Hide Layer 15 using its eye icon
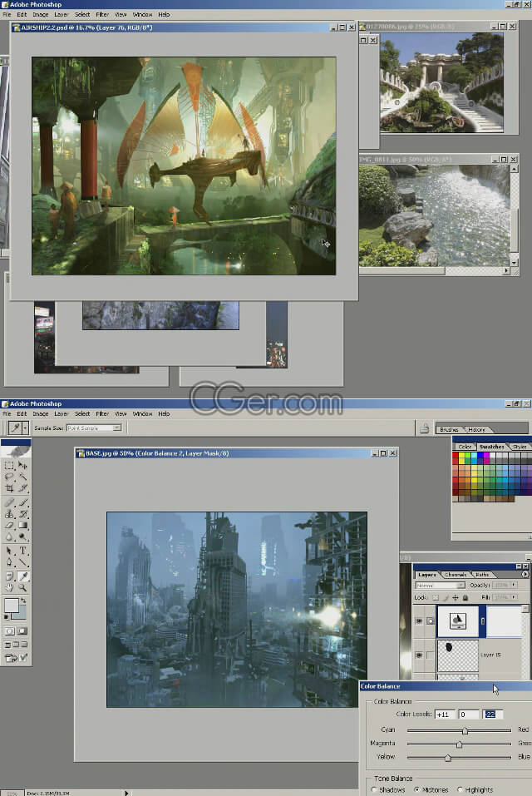532x796 pixels. 419,655
